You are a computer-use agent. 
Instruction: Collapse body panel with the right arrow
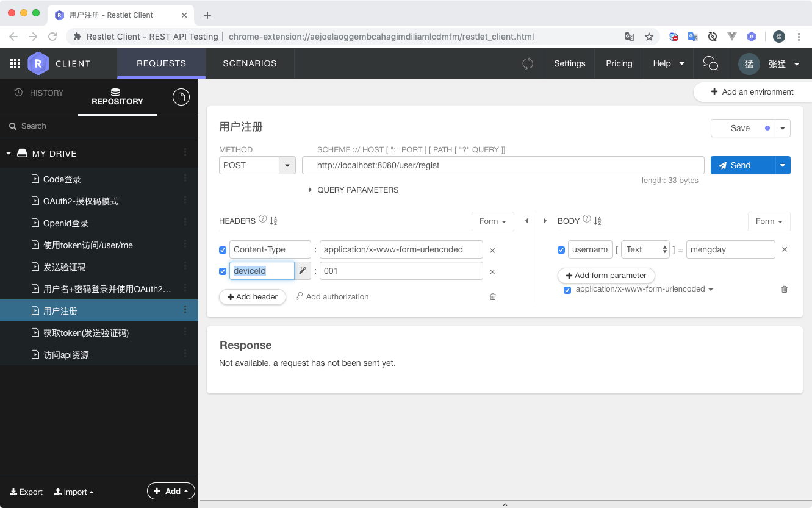[545, 221]
